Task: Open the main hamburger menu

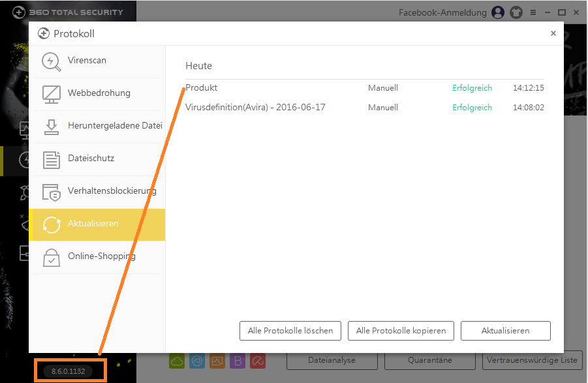Action: [533, 12]
